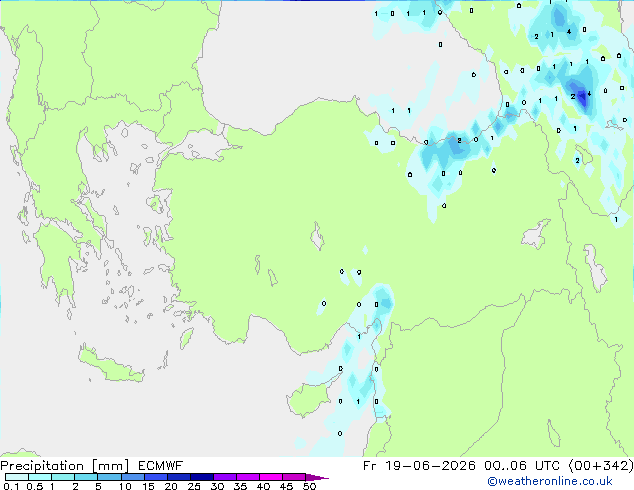Click the '10' legend scale label
The height and width of the screenshot is (490, 634).
[125, 486]
